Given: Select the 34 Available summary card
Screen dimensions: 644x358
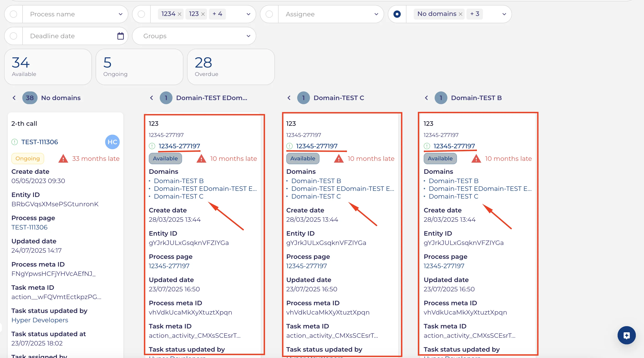Looking at the screenshot, I should tap(48, 67).
